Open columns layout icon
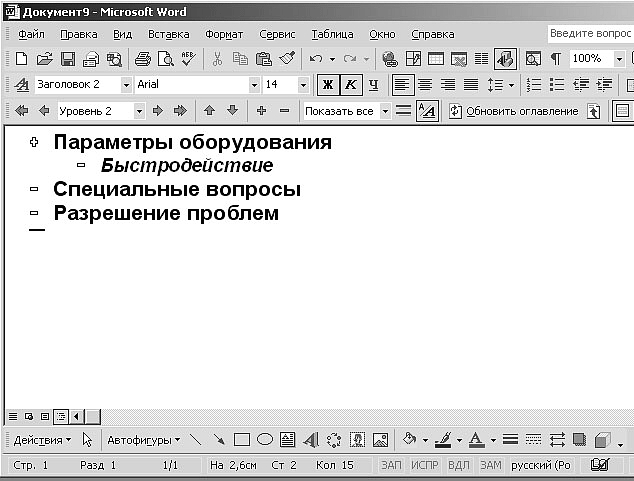This screenshot has height=481, width=634. pos(481,59)
